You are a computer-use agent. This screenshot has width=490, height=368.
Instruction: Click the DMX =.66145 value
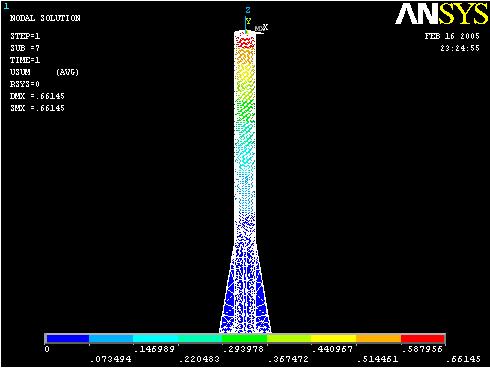point(37,96)
